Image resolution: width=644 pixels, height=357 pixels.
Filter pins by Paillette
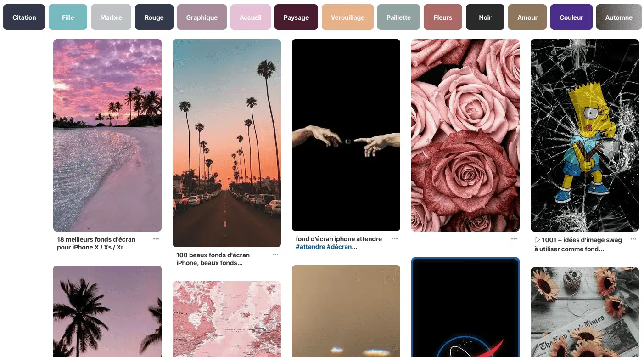(x=398, y=17)
